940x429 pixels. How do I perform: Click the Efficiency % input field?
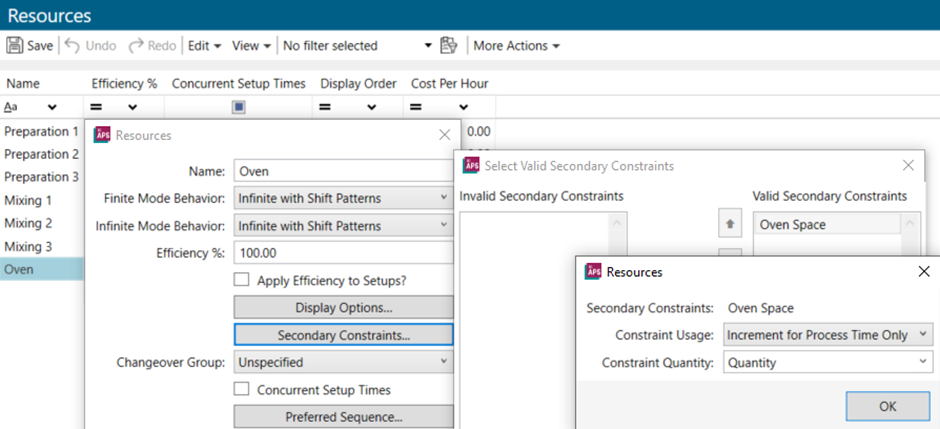pos(343,253)
